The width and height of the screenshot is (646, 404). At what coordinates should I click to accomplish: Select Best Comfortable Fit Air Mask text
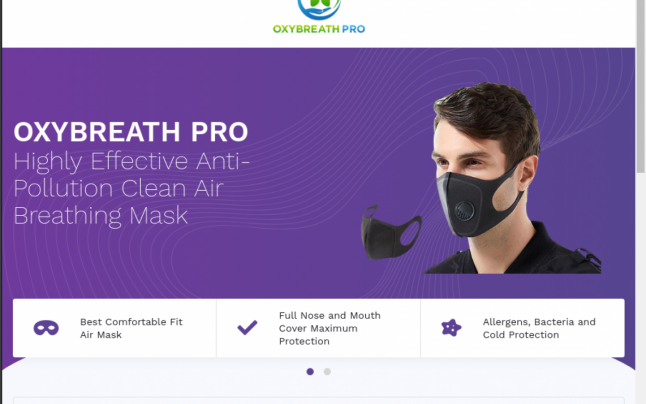131,328
